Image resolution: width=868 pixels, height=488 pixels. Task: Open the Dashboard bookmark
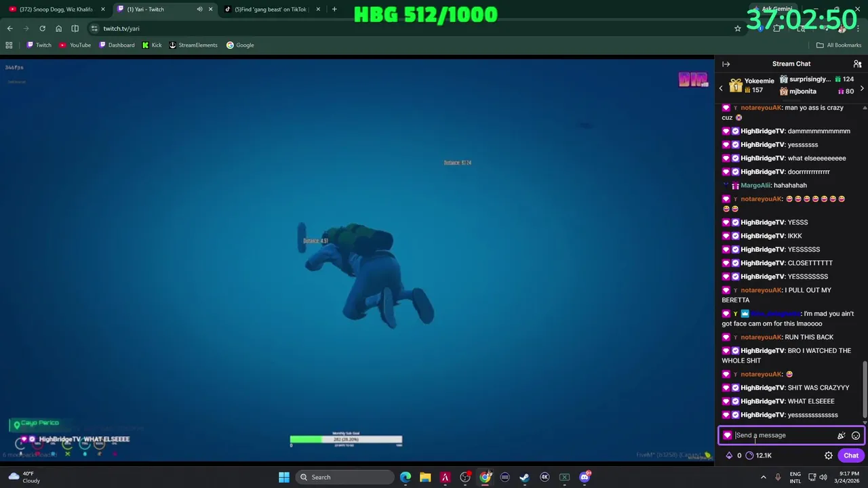click(x=117, y=45)
